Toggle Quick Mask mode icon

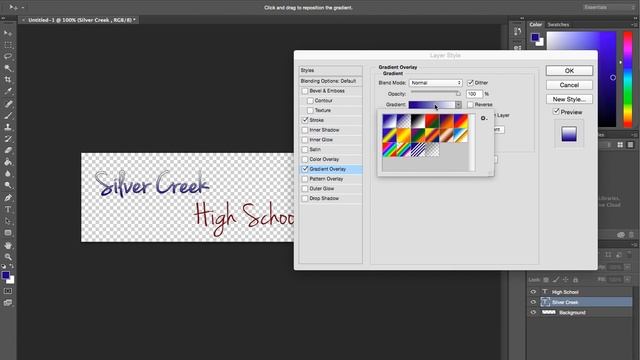[x=8, y=291]
